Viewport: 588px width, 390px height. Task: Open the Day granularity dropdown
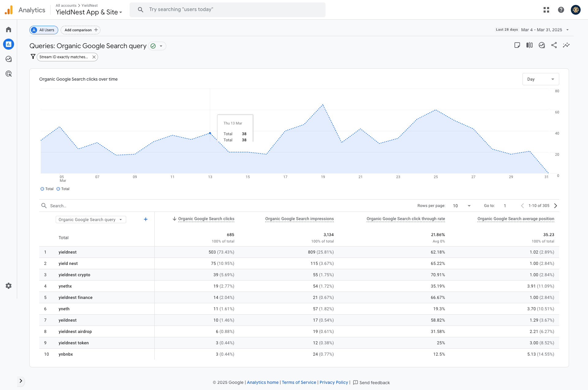click(541, 79)
